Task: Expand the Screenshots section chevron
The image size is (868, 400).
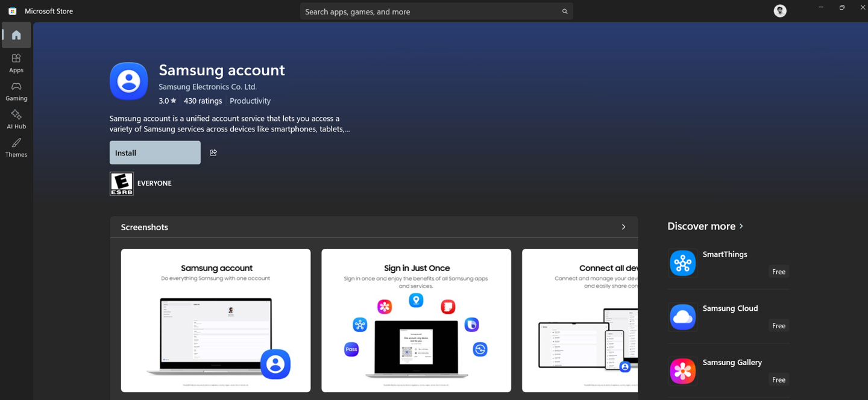Action: pyautogui.click(x=623, y=227)
